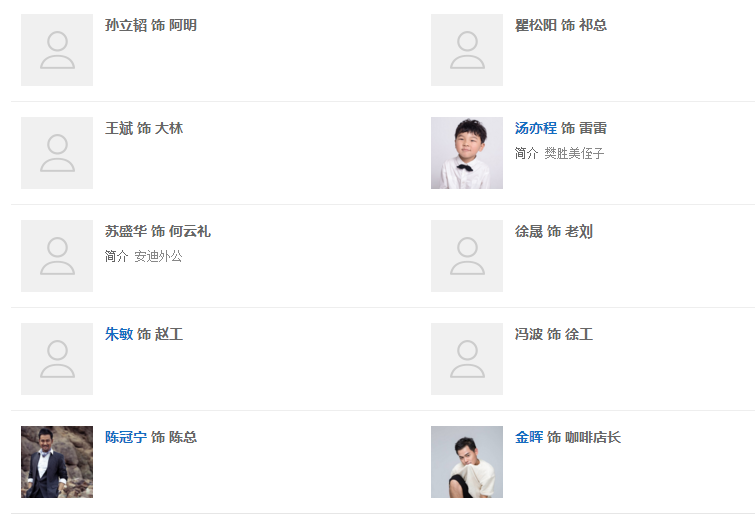The image size is (755, 515).
Task: Click placeholder avatar beside 朱敏
Action: (57, 359)
